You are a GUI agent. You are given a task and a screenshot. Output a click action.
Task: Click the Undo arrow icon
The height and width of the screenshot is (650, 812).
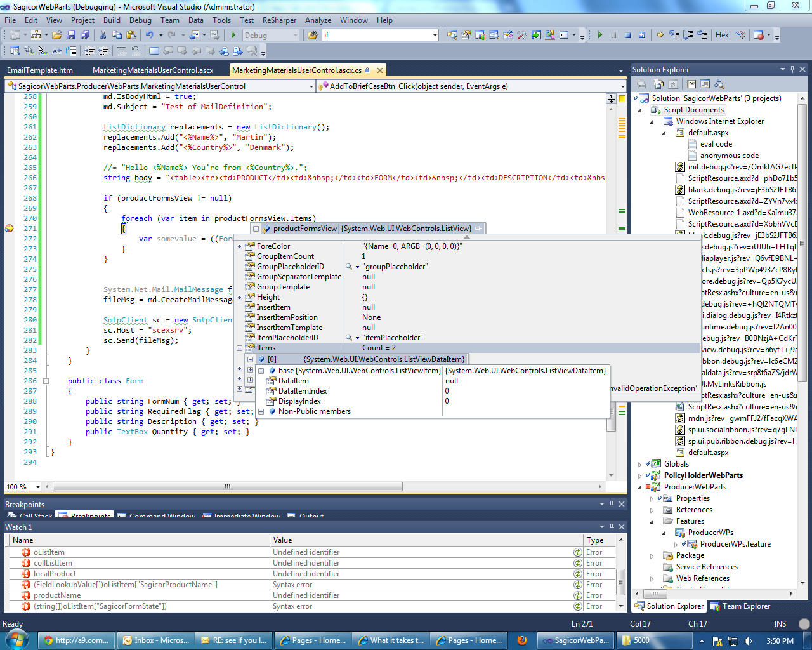(x=149, y=35)
